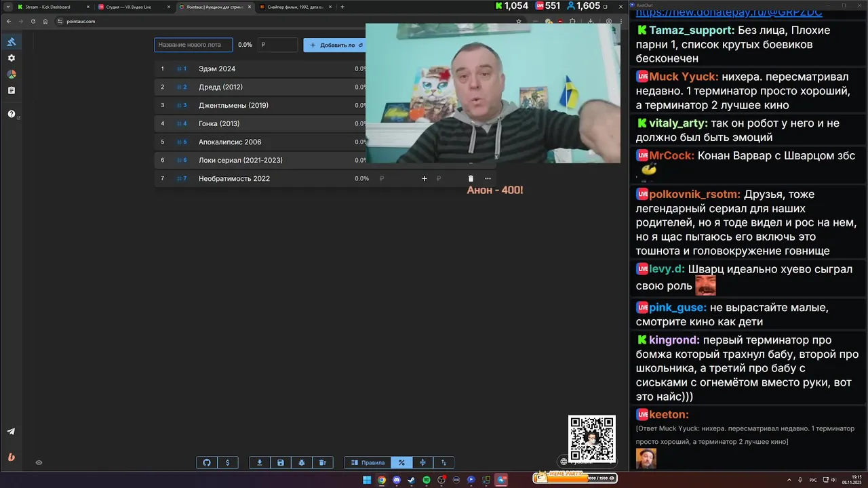Open the clipboard history page in sidebar
Screen dimensions: 868x488
12,90
